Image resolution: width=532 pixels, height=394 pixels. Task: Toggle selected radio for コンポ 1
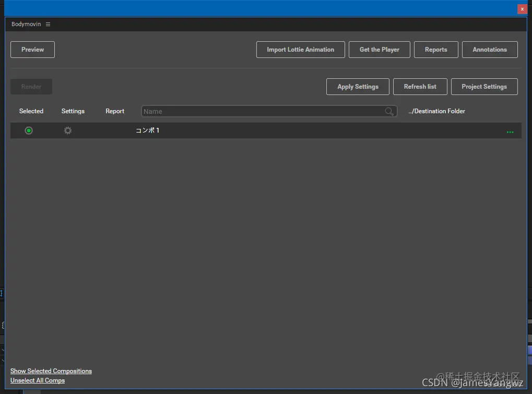click(x=29, y=130)
